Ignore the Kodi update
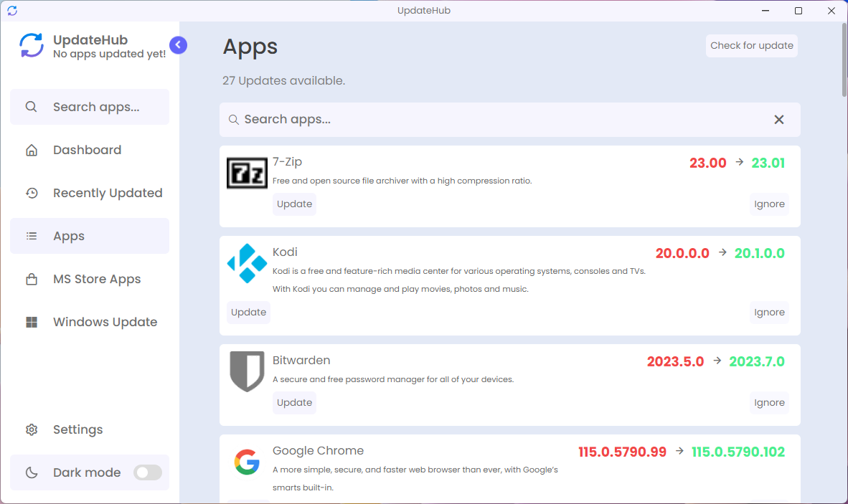The height and width of the screenshot is (504, 848). (x=769, y=313)
